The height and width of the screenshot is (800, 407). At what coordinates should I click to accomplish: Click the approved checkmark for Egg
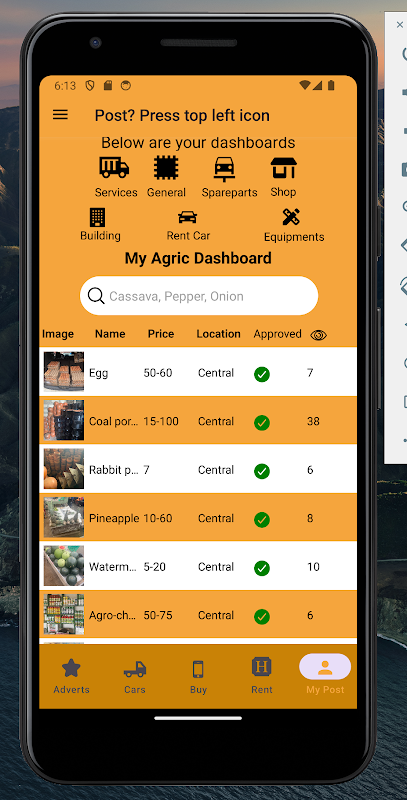(x=262, y=374)
